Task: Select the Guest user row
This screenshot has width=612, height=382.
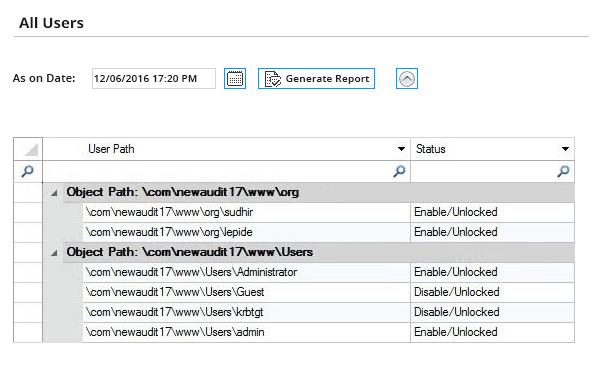Action: pos(328,292)
